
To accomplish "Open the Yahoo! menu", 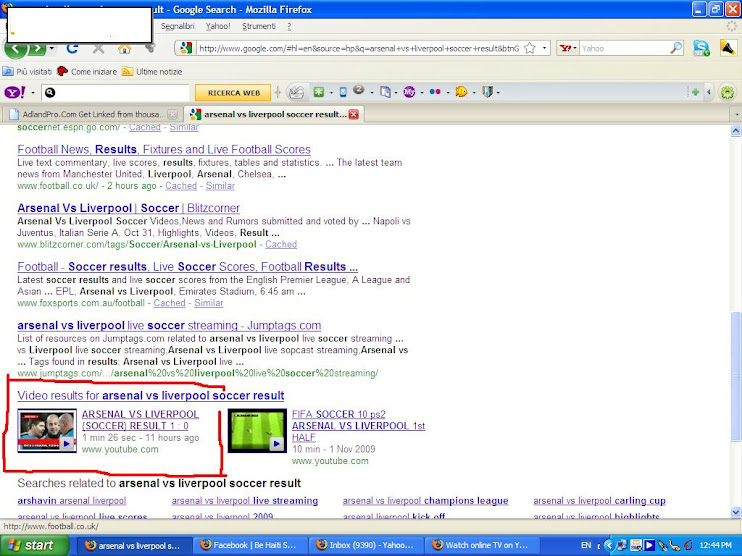I will [218, 26].
